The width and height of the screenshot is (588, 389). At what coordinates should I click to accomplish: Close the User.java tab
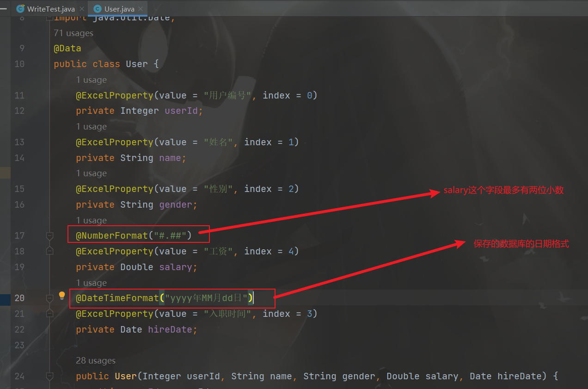[x=141, y=9]
